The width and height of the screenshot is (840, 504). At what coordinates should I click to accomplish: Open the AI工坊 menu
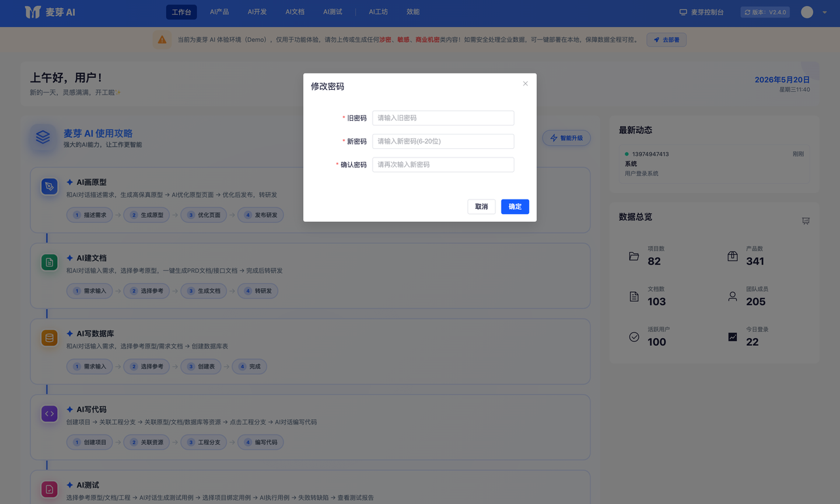click(378, 12)
